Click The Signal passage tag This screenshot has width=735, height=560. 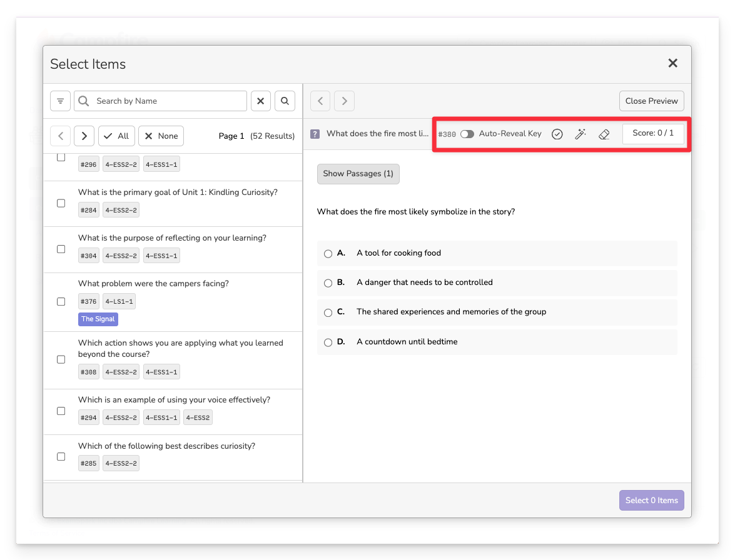[98, 319]
